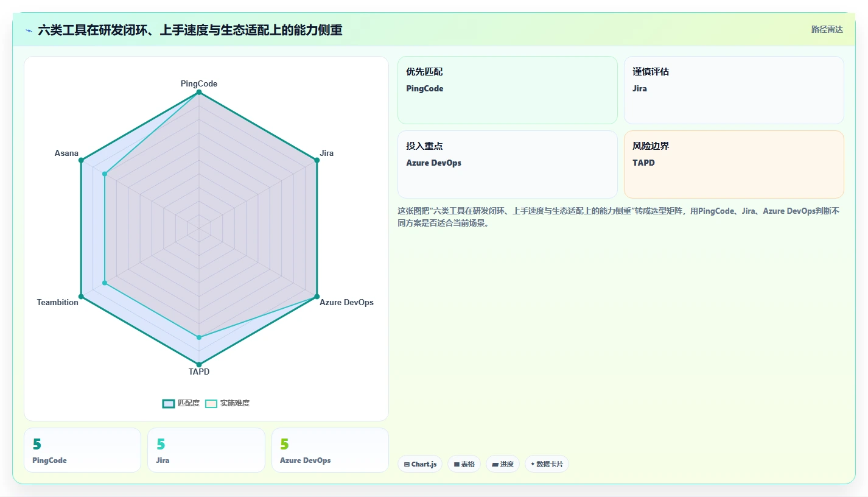Screen dimensions: 868x497
Task: Open the 投入重点 Azure DevOps card
Action: pos(508,164)
